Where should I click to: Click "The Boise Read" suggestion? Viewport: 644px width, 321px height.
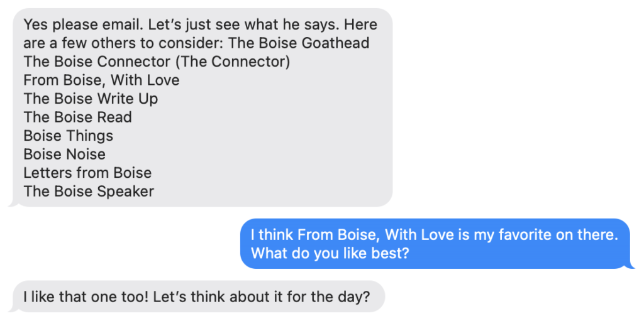click(x=77, y=117)
